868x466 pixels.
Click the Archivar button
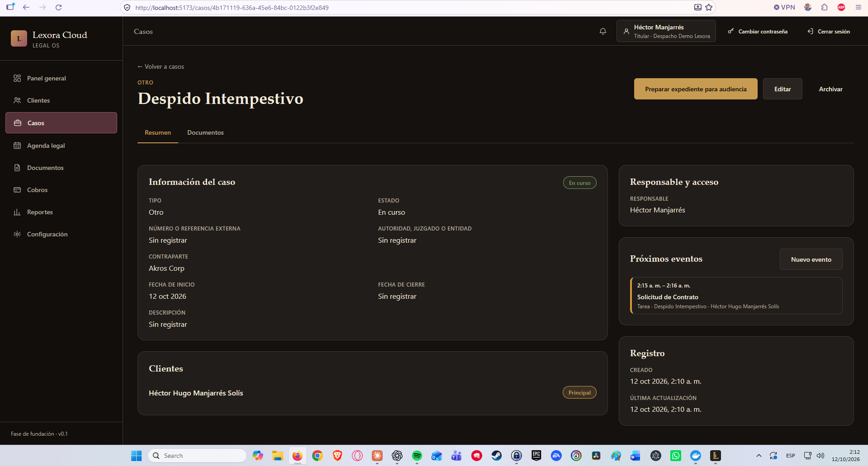click(x=830, y=89)
